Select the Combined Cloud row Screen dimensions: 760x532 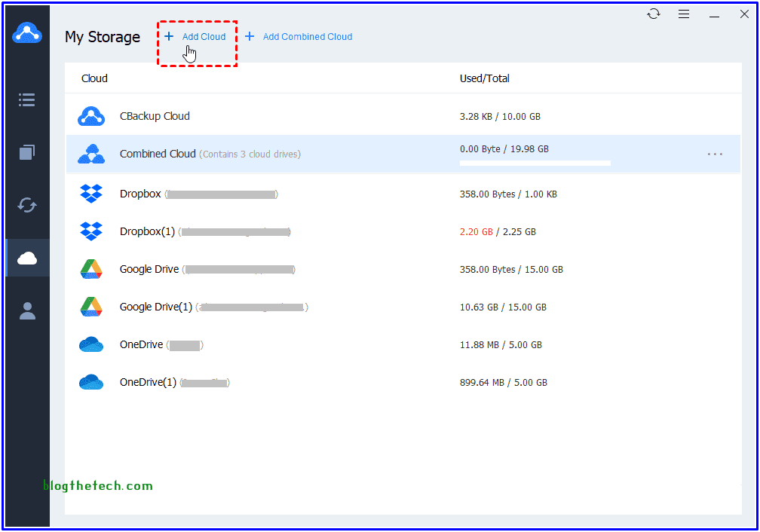(x=158, y=154)
